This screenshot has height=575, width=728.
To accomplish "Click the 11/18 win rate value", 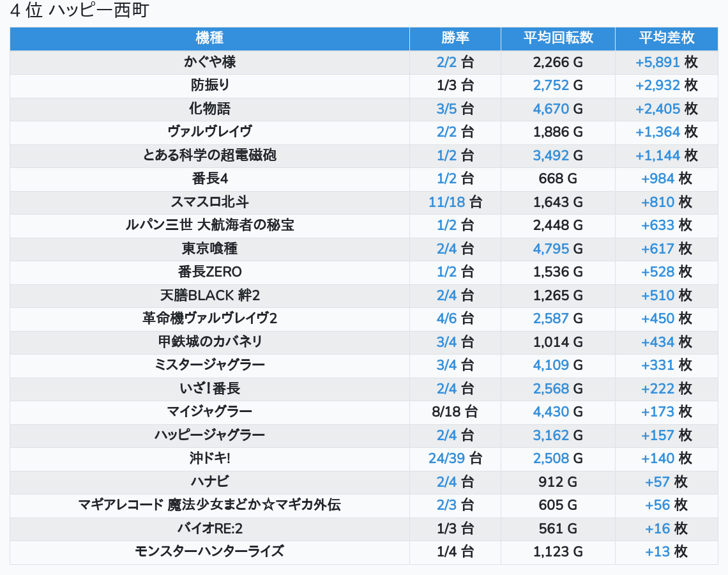I will tap(446, 202).
